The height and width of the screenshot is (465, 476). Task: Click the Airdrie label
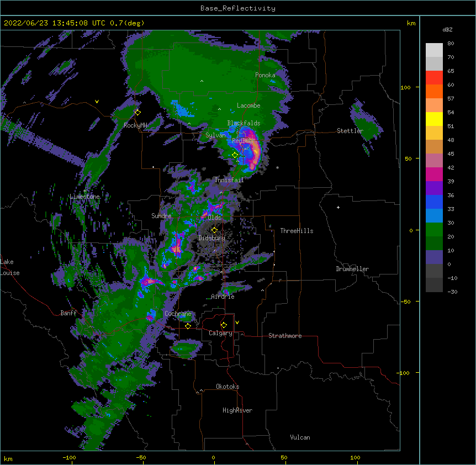click(223, 297)
